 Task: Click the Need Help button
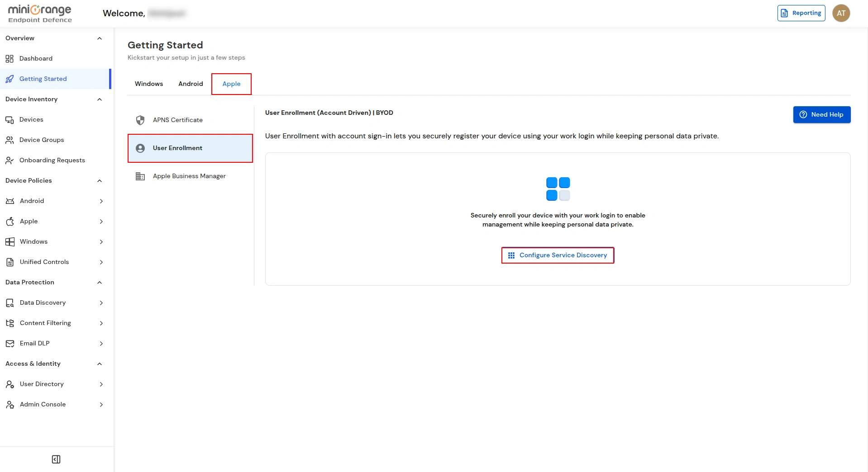(x=821, y=114)
